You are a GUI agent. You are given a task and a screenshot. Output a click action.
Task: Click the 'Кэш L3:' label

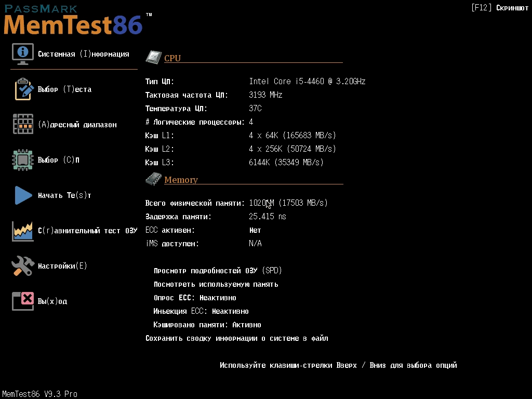pyautogui.click(x=159, y=163)
